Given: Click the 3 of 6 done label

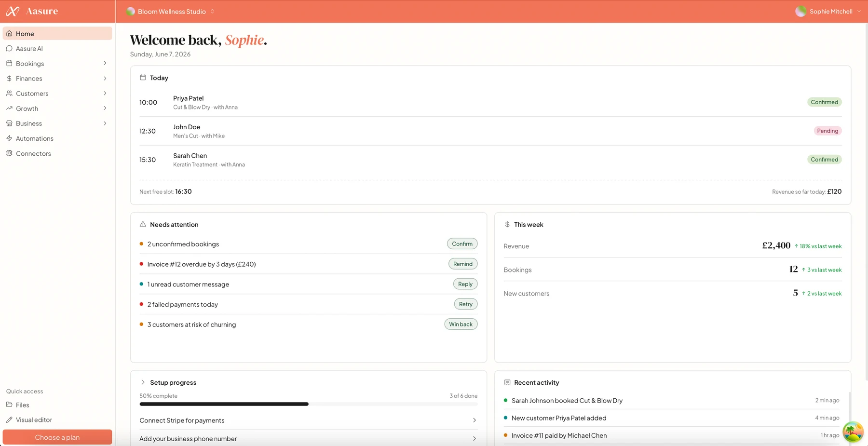Looking at the screenshot, I should tap(463, 396).
